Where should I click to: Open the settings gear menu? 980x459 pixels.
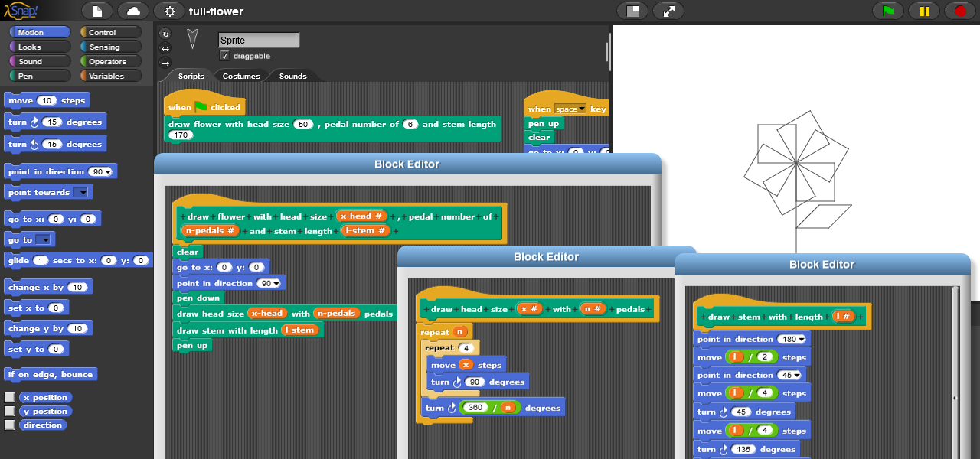click(x=169, y=11)
